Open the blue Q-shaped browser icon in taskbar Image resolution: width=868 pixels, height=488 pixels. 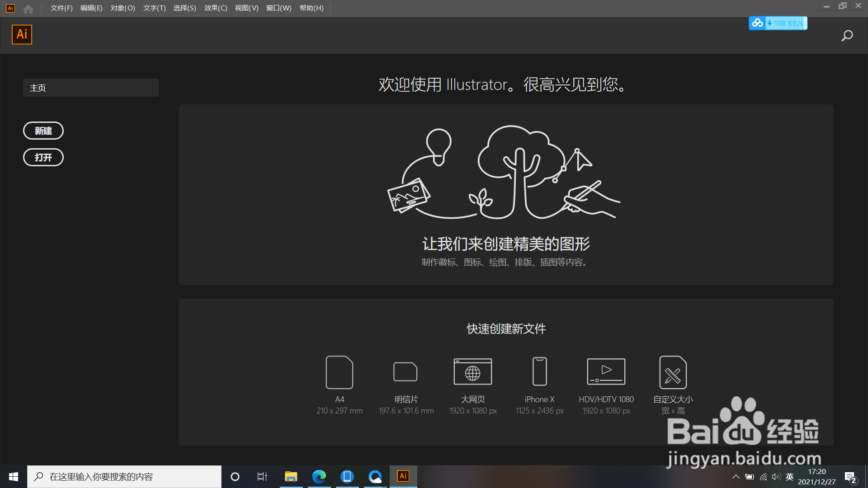[375, 477]
